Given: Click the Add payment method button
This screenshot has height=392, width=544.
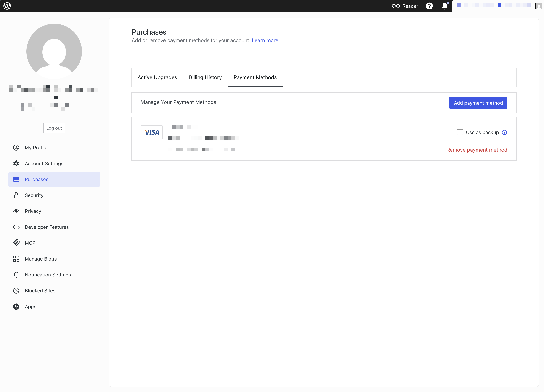Looking at the screenshot, I should (x=478, y=103).
